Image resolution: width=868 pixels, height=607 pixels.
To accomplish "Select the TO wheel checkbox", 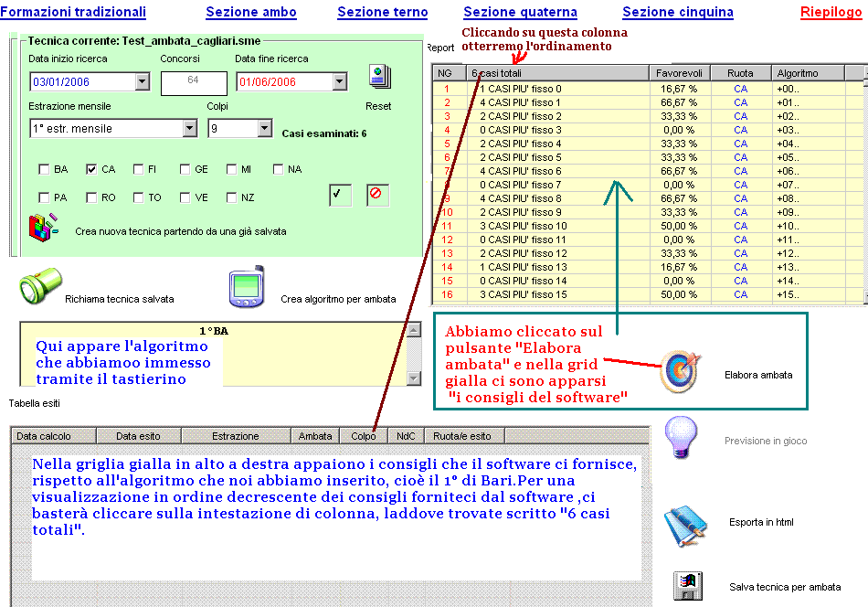I will coord(138,197).
